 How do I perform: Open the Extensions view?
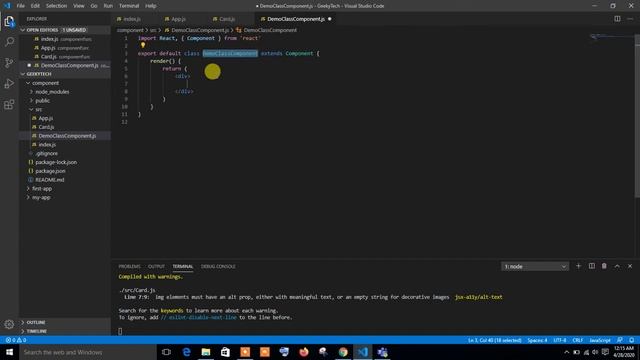(x=9, y=104)
